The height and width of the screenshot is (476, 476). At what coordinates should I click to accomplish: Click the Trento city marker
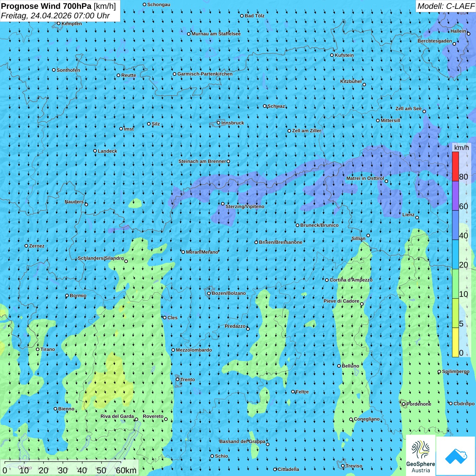[x=177, y=379]
